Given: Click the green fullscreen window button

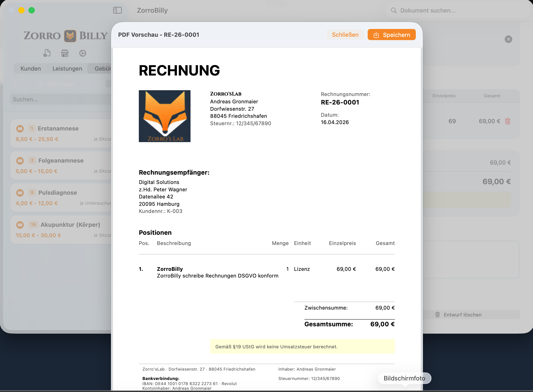Looking at the screenshot, I should tap(32, 10).
